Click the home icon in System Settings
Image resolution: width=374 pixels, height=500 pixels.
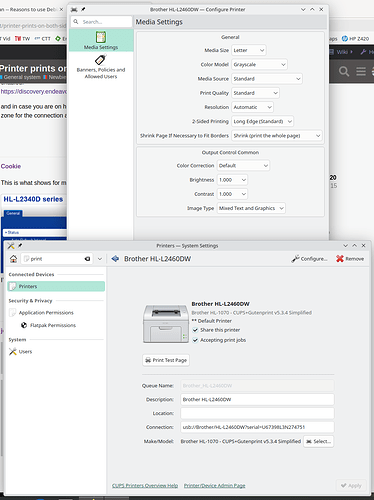coord(13,259)
